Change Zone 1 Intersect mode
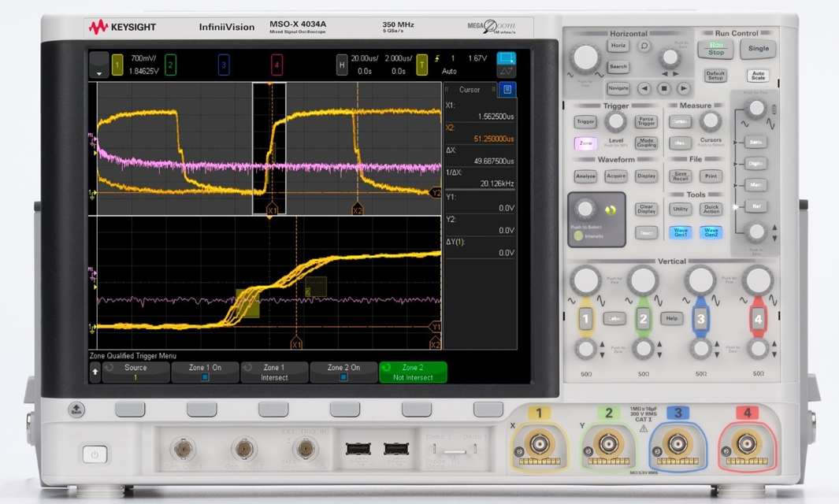Screen dimensions: 839x504 [274, 372]
